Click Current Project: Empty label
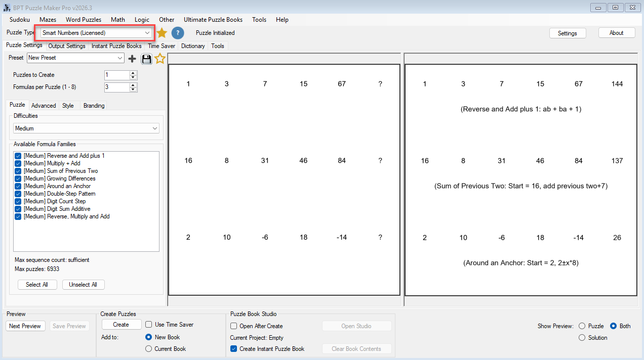Image resolution: width=644 pixels, height=360 pixels. 257,338
